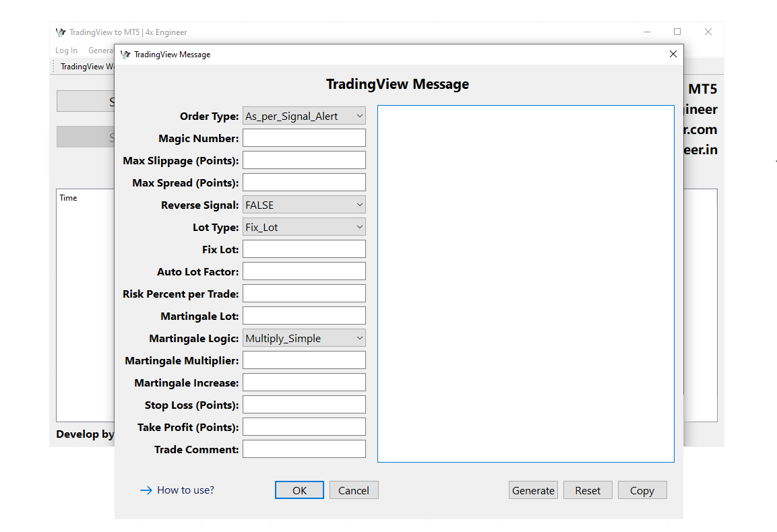
Task: Click the Risk Percent per Trade field
Action: (x=304, y=294)
